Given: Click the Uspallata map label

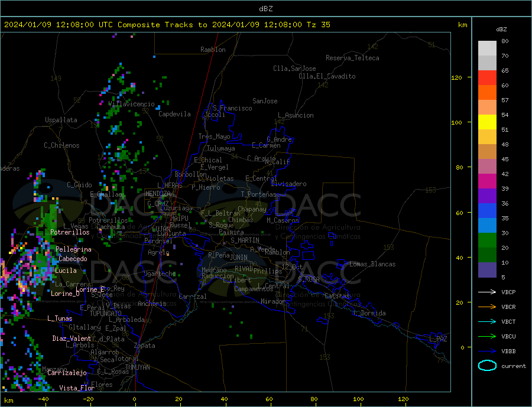Looking at the screenshot, I should (61, 120).
